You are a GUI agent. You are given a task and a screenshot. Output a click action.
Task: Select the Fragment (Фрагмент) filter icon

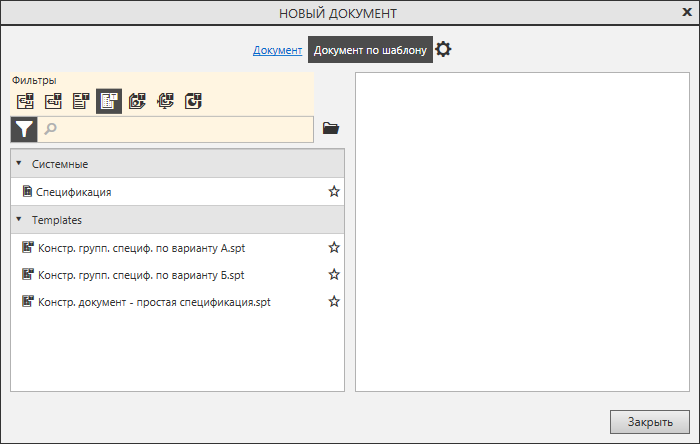point(53,100)
